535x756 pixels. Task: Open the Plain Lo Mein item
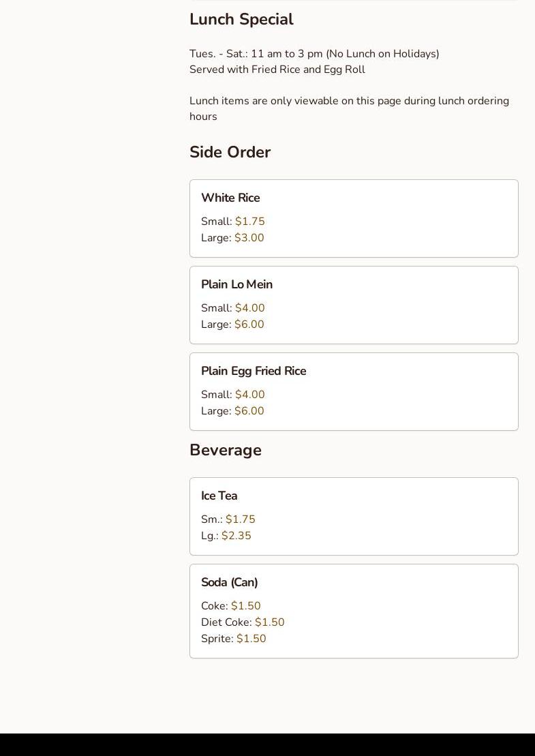[236, 284]
